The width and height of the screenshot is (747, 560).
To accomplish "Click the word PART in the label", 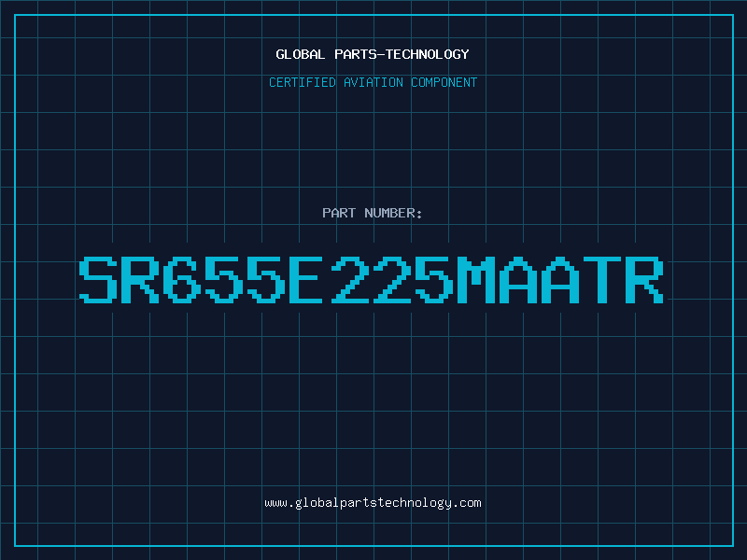I will [339, 213].
